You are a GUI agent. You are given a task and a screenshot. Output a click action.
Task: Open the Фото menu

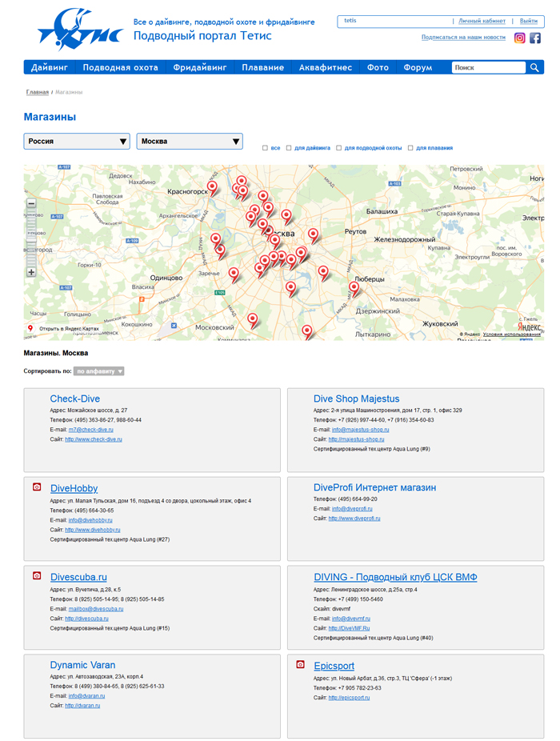[x=378, y=67]
